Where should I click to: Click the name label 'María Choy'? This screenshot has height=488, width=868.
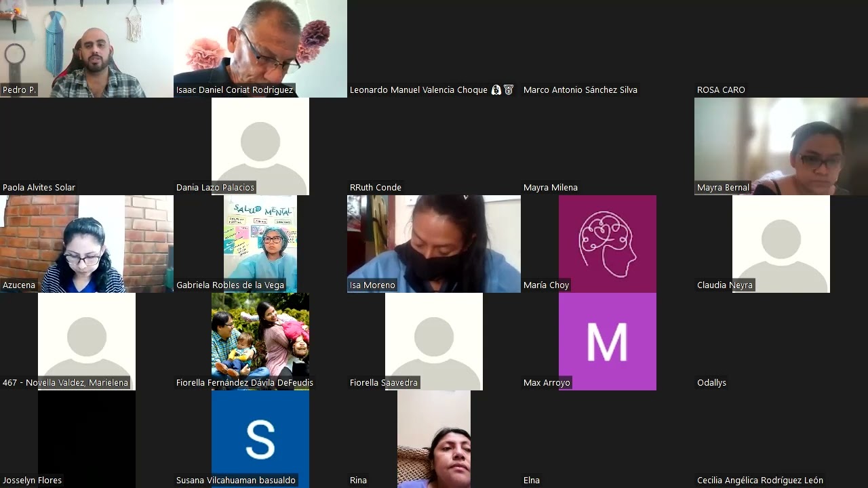(x=546, y=285)
